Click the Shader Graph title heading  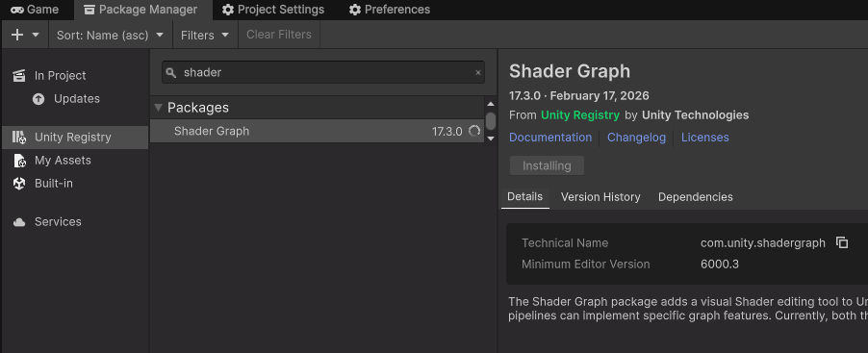pyautogui.click(x=570, y=71)
